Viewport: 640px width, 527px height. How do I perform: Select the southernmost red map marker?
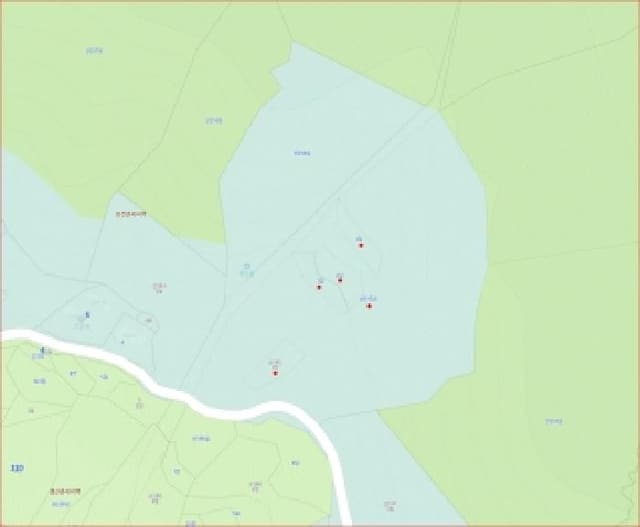pos(276,373)
